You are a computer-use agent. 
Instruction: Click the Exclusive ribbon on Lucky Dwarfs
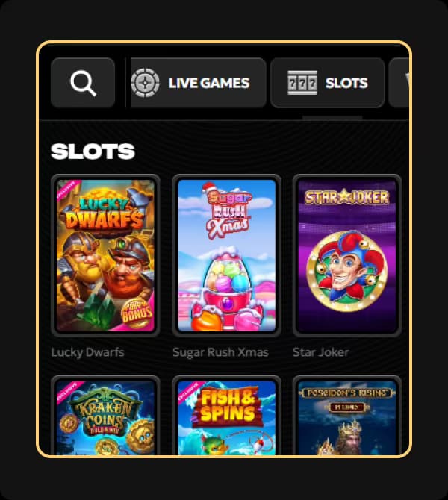tap(67, 190)
